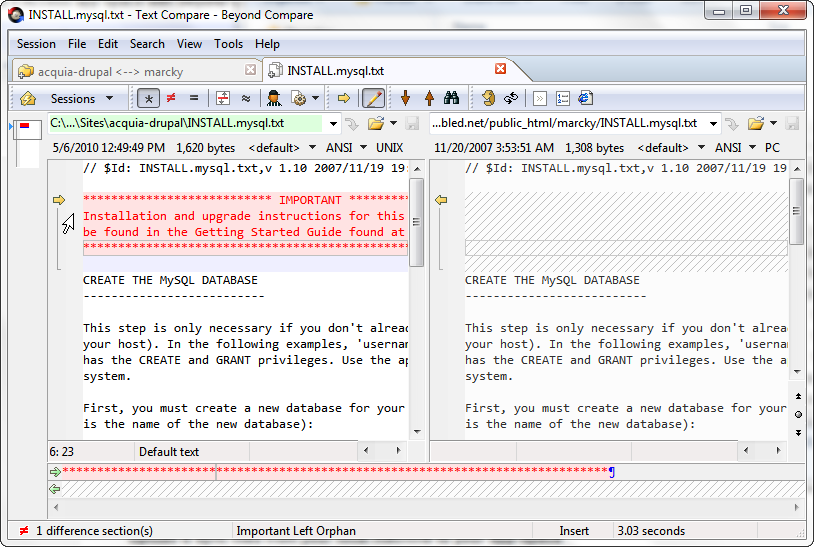
Task: Click the file format gear icon
Action: pos(300,98)
